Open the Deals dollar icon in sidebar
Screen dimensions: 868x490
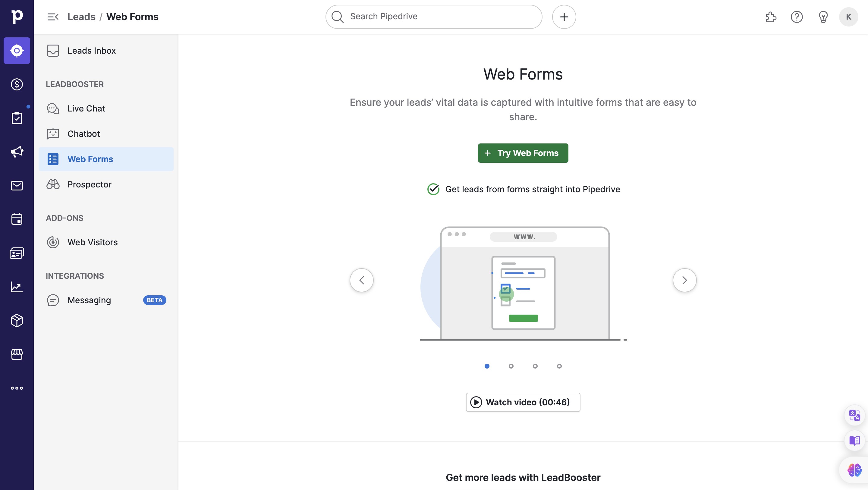[17, 84]
